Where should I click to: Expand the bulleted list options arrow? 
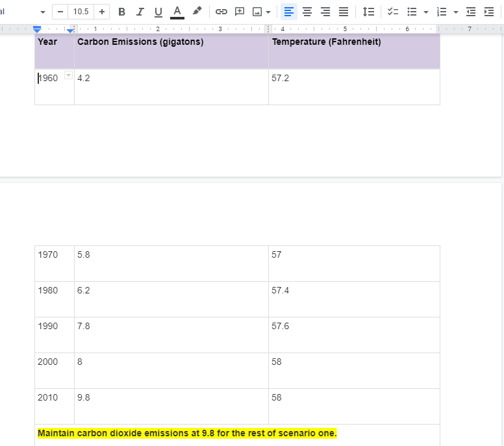point(426,12)
